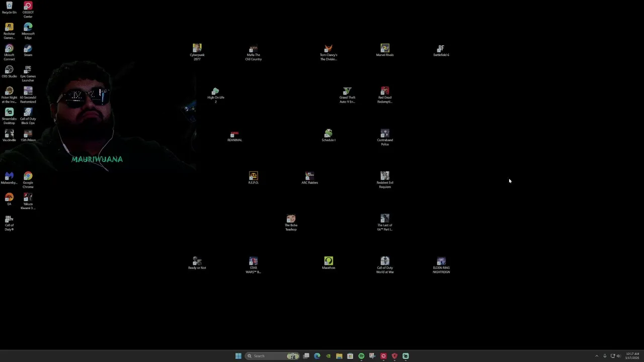Screen dimensions: 644x362
Task: Launch Microsoft Edge from the taskbar
Action: point(317,356)
